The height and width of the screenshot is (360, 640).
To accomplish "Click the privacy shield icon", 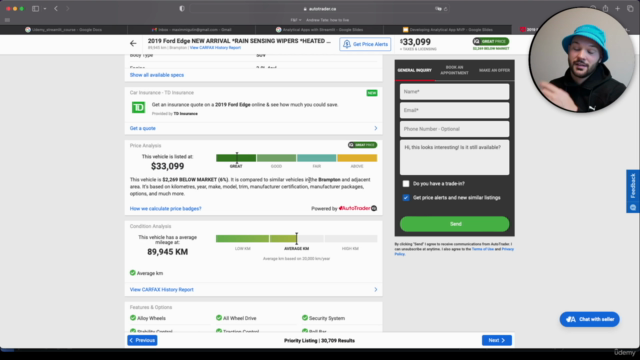I will [x=182, y=9].
